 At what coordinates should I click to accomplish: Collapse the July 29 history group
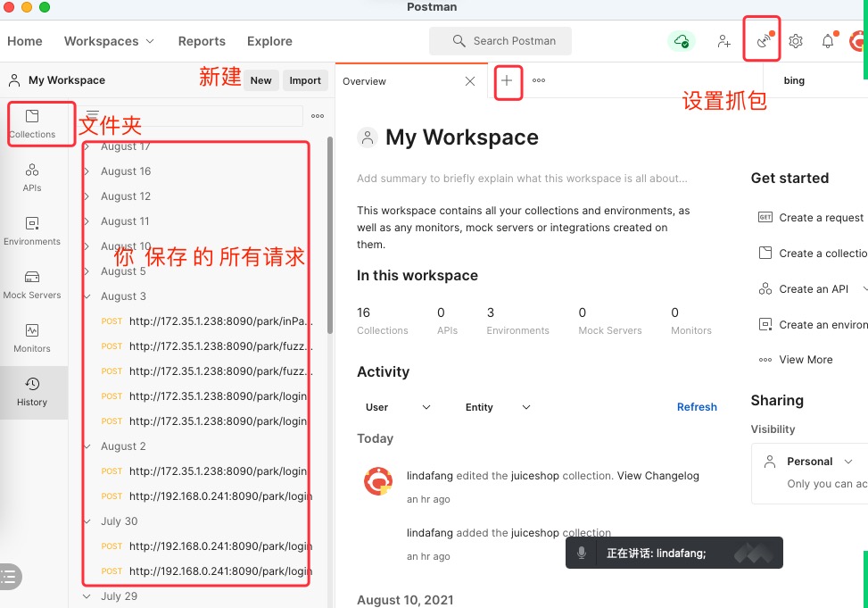point(87,596)
